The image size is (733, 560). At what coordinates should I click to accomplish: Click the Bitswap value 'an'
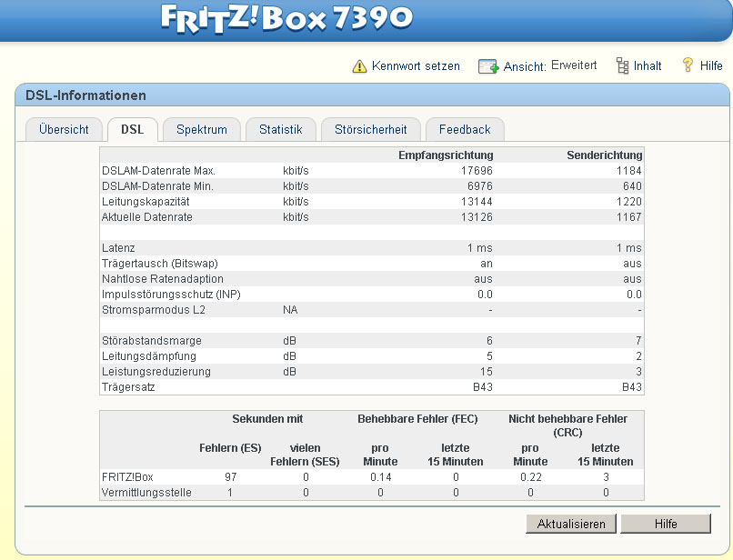(x=487, y=264)
